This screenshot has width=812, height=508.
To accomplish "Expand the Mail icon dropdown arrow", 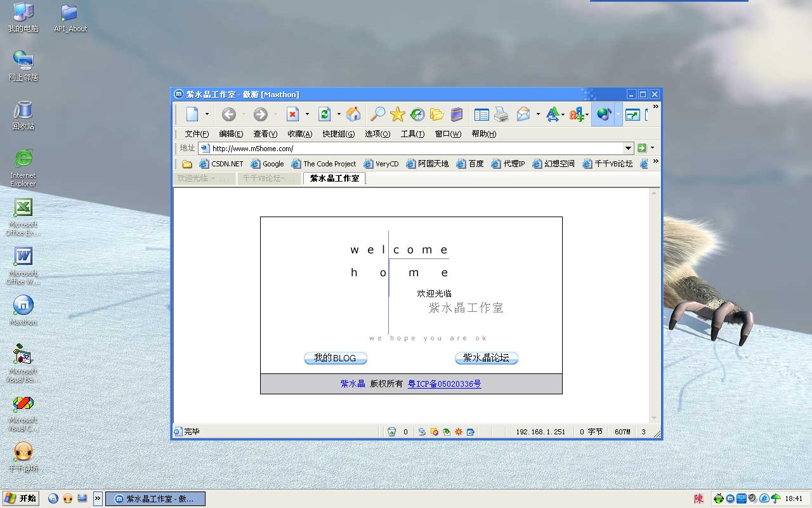I will click(x=538, y=114).
